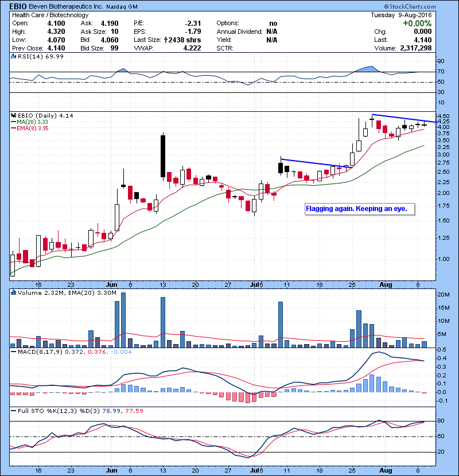
Task: Click the "RSI(14) 69.99" indicator label
Action: click(41, 56)
